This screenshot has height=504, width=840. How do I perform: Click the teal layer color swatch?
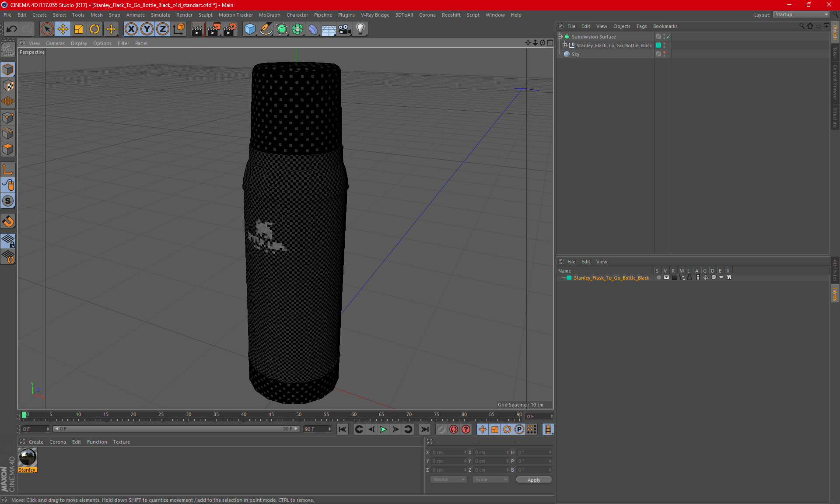click(x=569, y=278)
